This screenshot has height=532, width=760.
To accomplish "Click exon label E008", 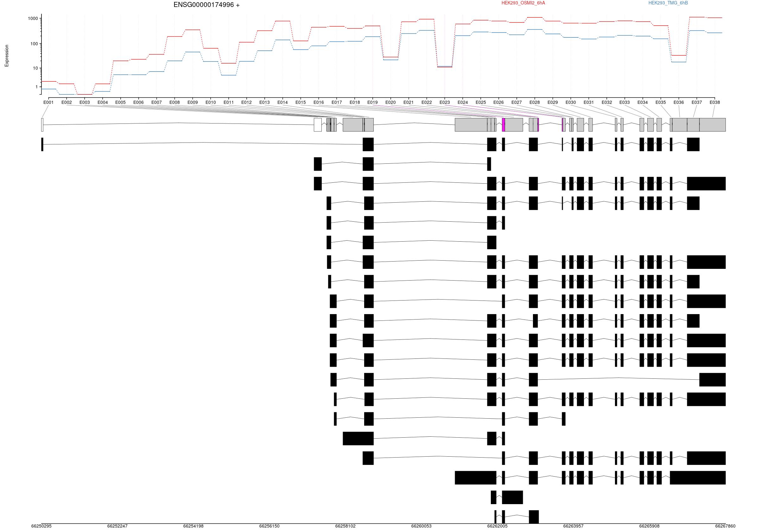I will pyautogui.click(x=174, y=102).
